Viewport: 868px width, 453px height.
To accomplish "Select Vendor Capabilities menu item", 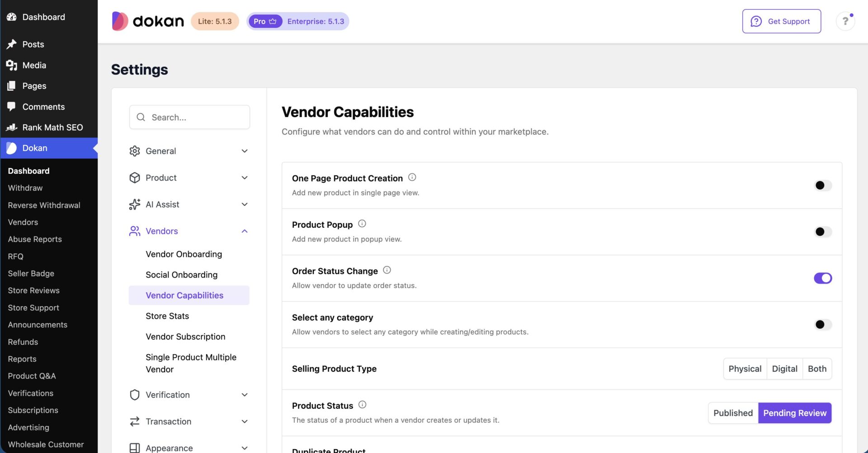I will click(189, 295).
